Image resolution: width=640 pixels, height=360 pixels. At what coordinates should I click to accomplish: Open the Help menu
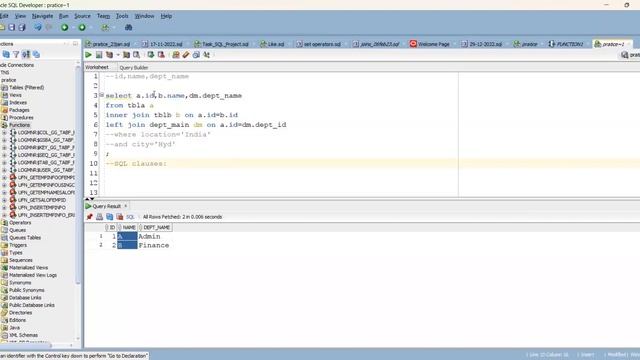[166, 16]
